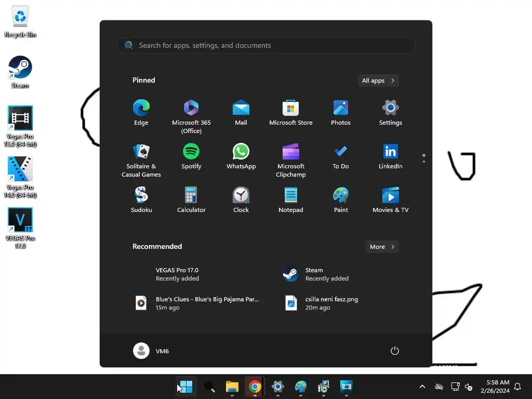
Task: Open the installer icon on taskbar
Action: tap(323, 387)
